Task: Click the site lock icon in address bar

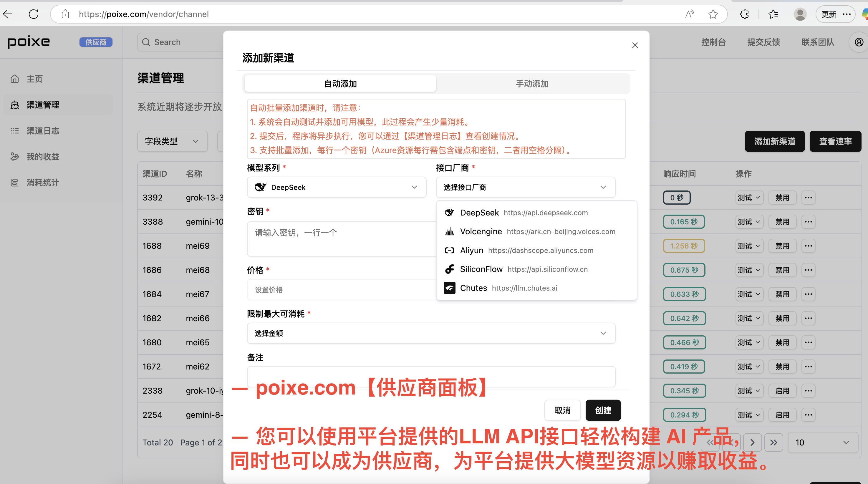Action: [x=65, y=14]
